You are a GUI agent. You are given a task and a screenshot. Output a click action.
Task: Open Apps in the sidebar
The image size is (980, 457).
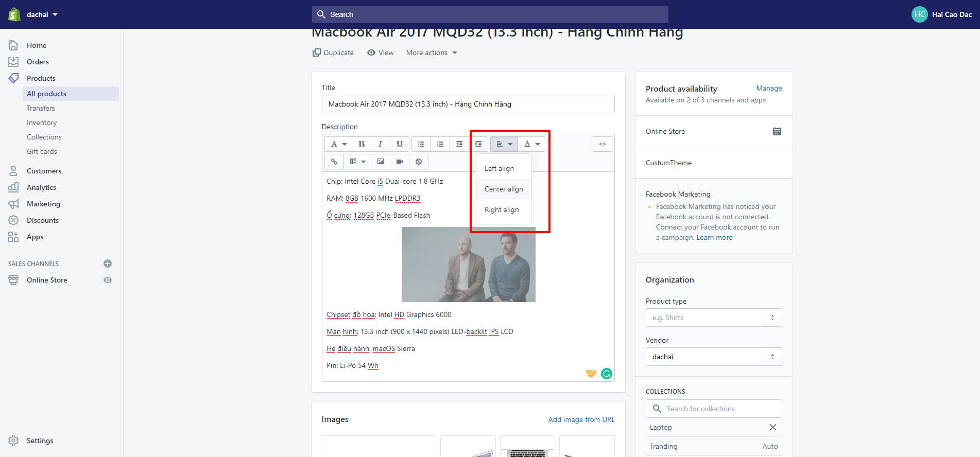pos(35,237)
